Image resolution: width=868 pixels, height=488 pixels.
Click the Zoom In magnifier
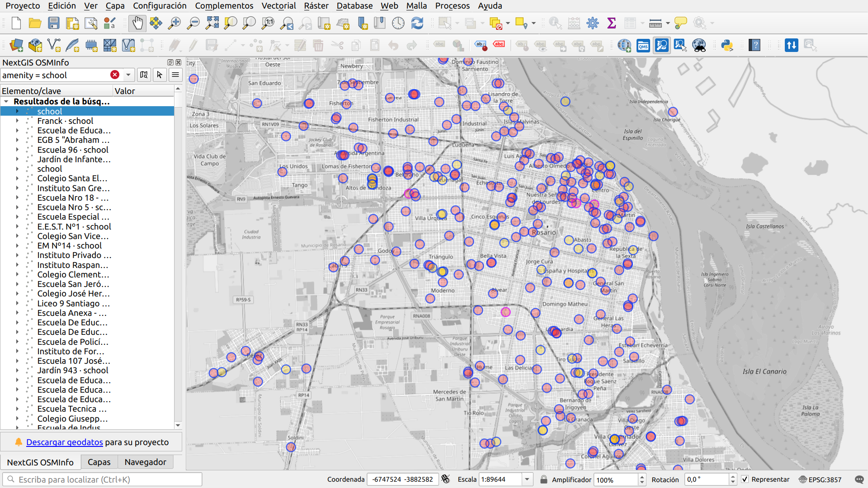pyautogui.click(x=175, y=23)
